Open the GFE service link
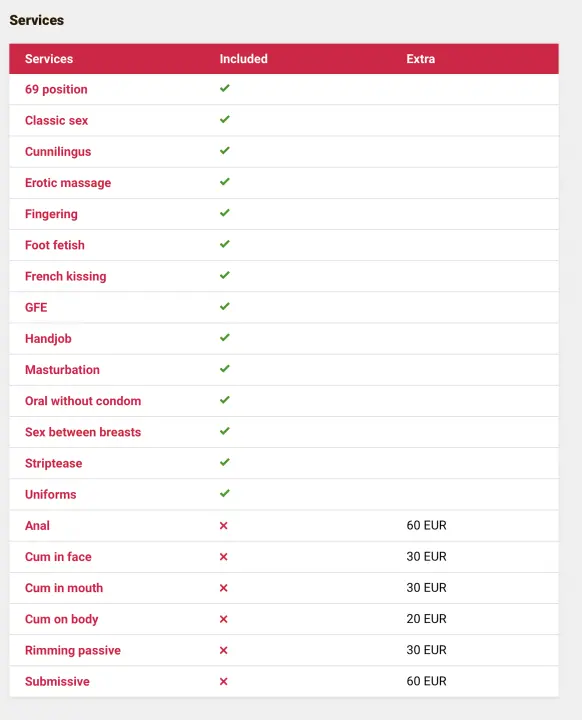 click(x=36, y=307)
